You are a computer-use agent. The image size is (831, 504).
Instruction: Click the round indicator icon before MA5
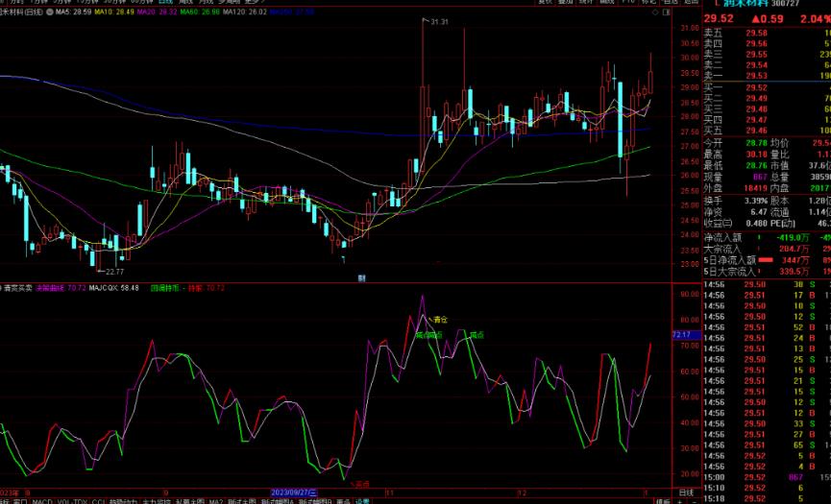(49, 12)
